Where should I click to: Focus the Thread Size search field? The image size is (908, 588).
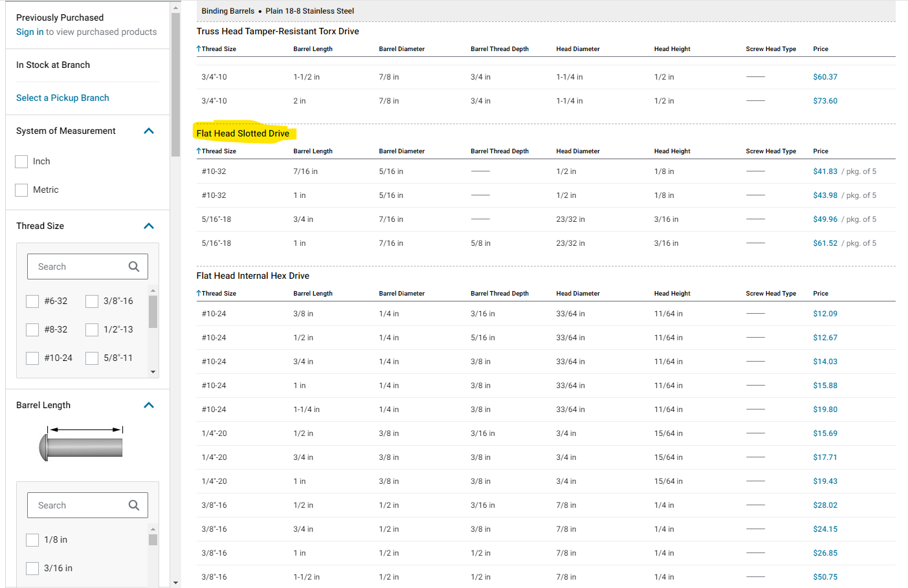(x=87, y=267)
